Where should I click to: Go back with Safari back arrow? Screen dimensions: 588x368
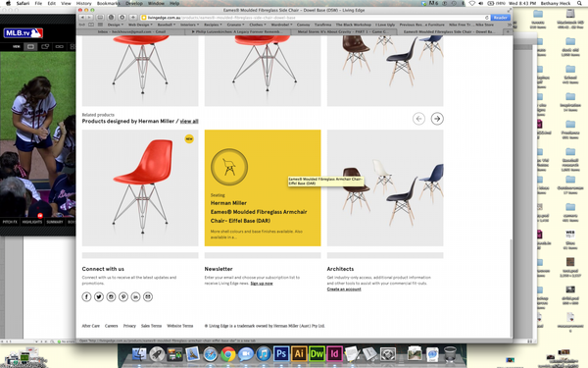click(82, 18)
